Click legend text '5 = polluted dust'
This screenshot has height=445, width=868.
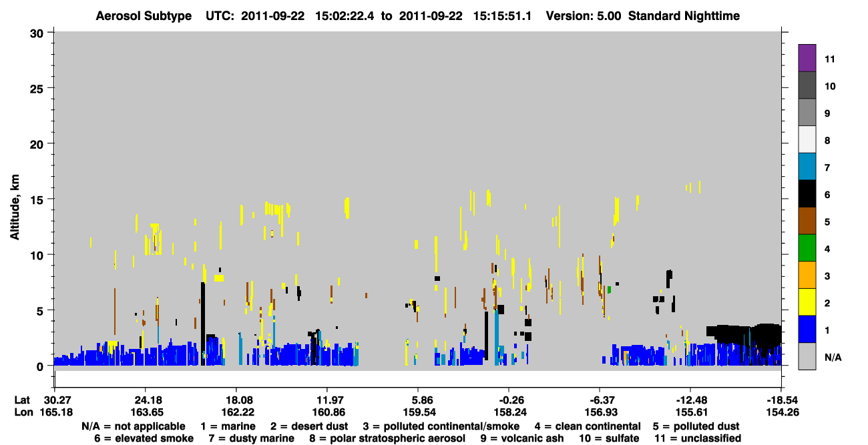tap(696, 426)
